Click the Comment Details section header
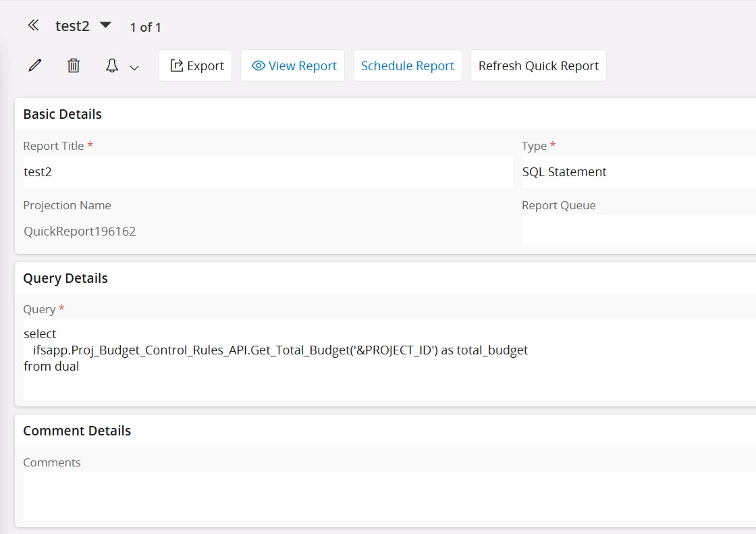The width and height of the screenshot is (756, 534). (77, 431)
